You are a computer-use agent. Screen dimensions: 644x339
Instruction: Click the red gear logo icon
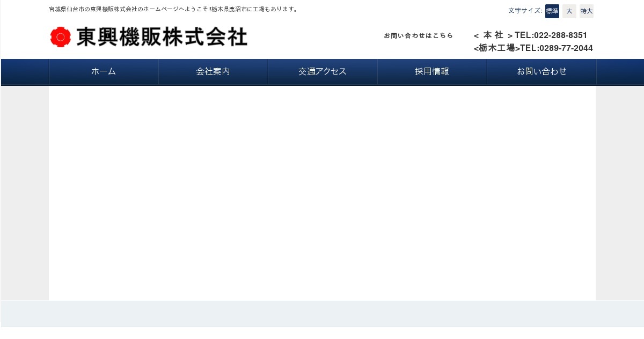coord(61,37)
